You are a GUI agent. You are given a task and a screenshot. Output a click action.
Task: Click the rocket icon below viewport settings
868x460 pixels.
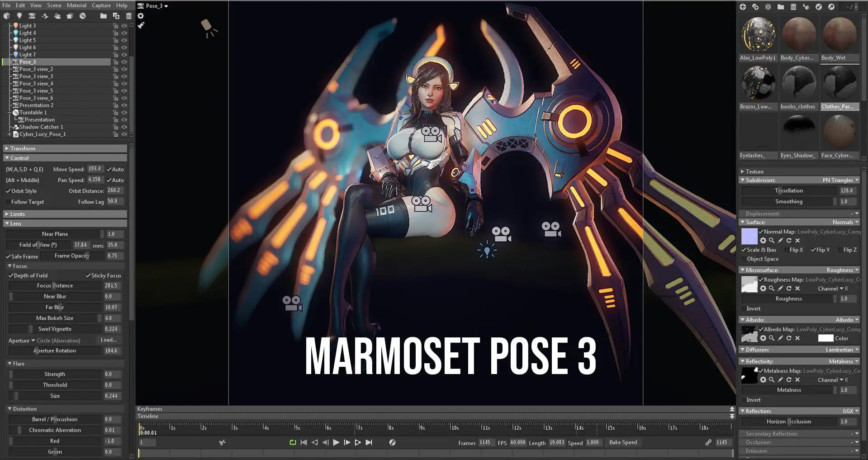141,25
